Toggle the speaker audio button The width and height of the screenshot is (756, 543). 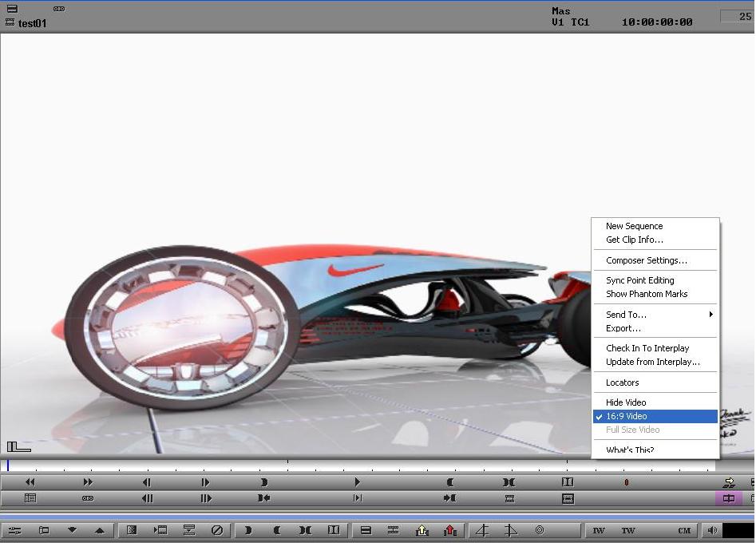coord(712,530)
